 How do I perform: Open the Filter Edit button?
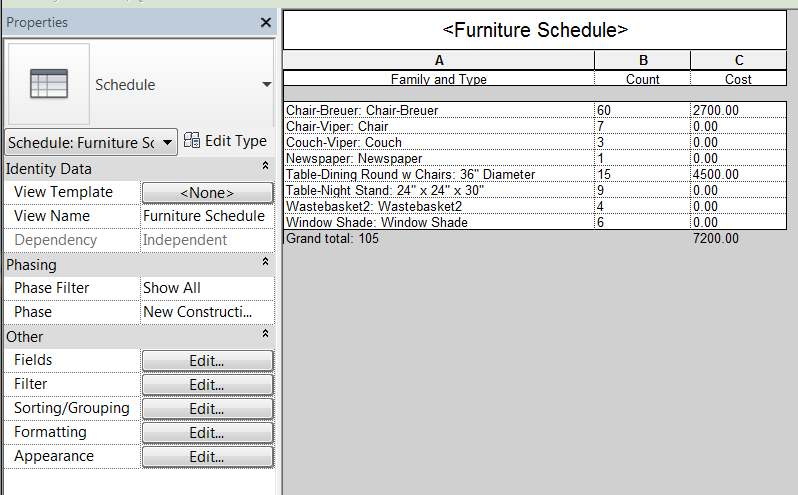[x=207, y=384]
